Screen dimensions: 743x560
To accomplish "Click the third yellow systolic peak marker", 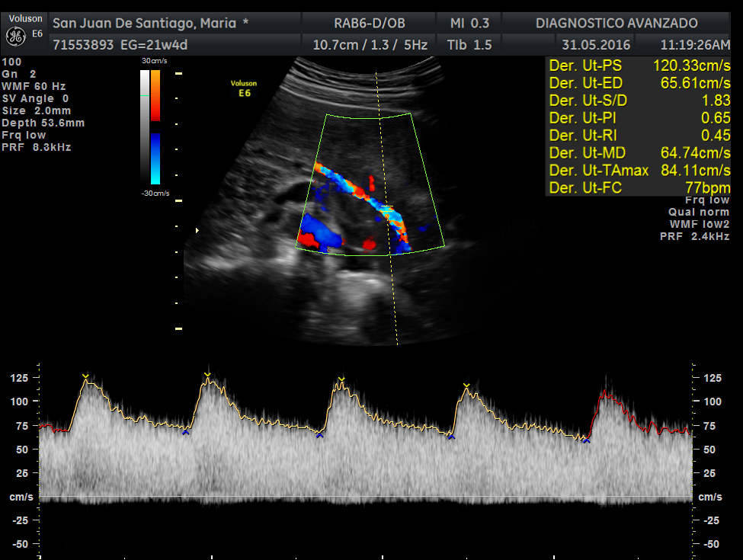I will point(341,378).
